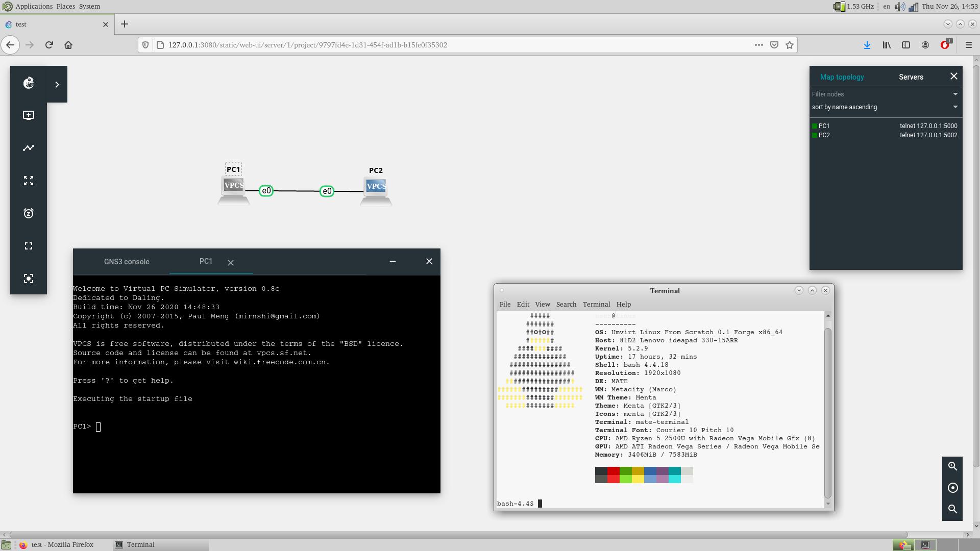This screenshot has width=980, height=551.
Task: Reset zoom with center circle icon
Action: click(x=952, y=488)
